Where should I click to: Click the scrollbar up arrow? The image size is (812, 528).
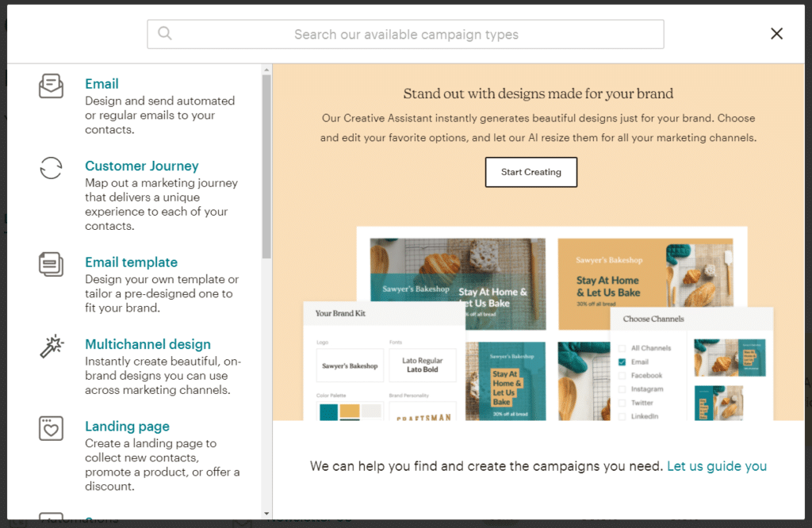(x=266, y=69)
